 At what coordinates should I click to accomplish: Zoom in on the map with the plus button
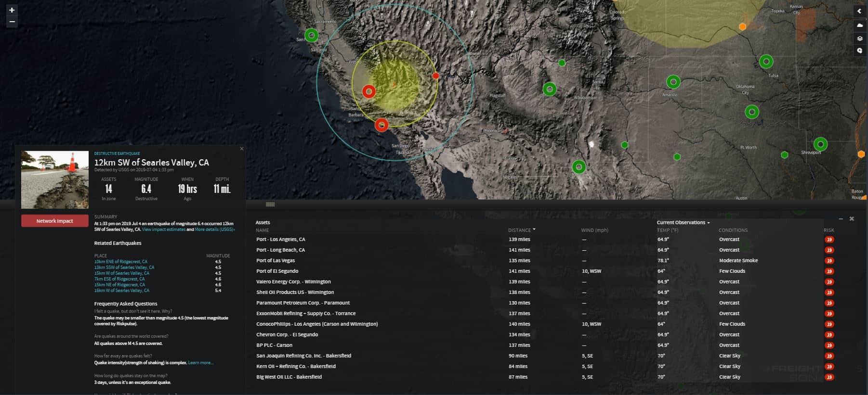12,10
